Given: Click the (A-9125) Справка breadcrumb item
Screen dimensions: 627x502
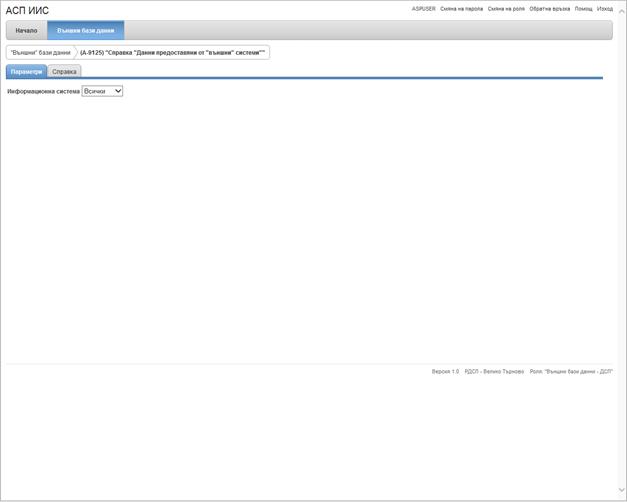Looking at the screenshot, I should coord(172,52).
